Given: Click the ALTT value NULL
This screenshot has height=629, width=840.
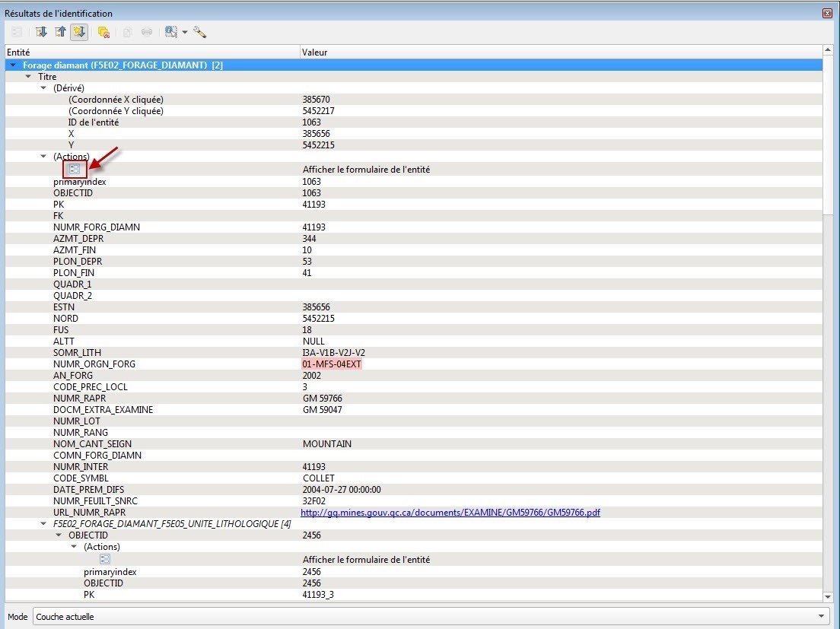Looking at the screenshot, I should tap(313, 341).
